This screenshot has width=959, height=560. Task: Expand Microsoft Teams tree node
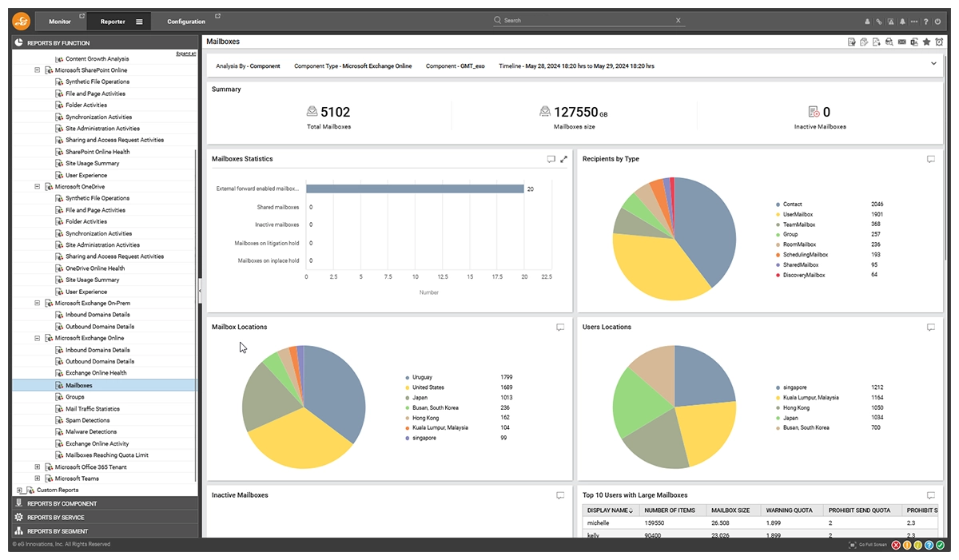(x=38, y=479)
